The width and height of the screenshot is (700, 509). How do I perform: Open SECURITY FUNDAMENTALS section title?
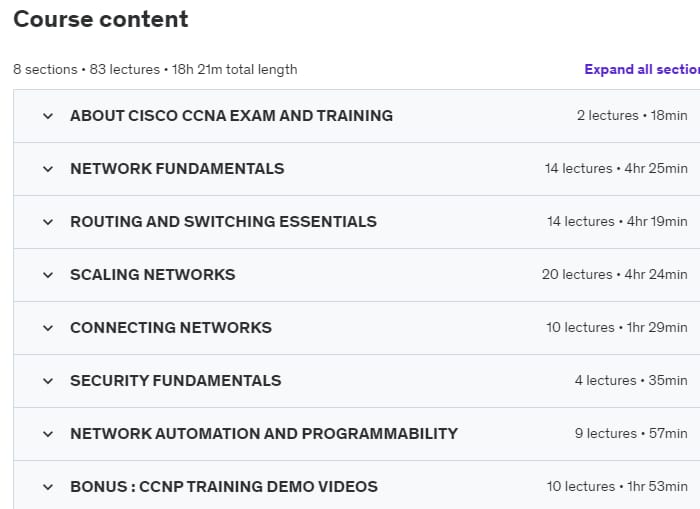(x=175, y=380)
